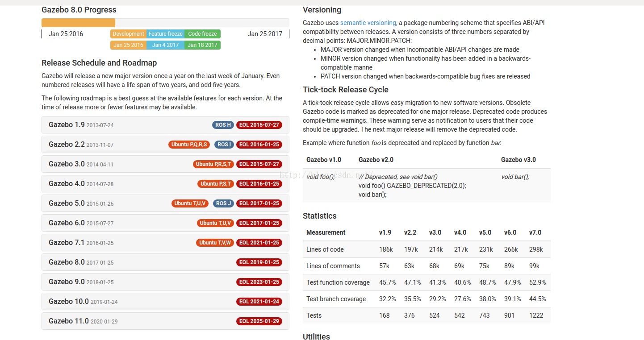Expand the Gazebo 9.0 release row
This screenshot has width=644, height=340.
pyautogui.click(x=165, y=282)
